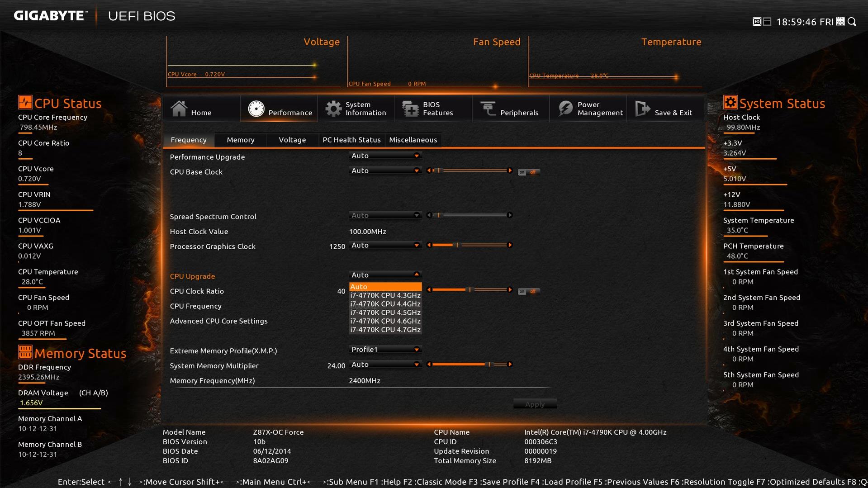Increase CPU Base Clock with right arrow
Viewport: 868px width, 488px height.
(x=510, y=171)
